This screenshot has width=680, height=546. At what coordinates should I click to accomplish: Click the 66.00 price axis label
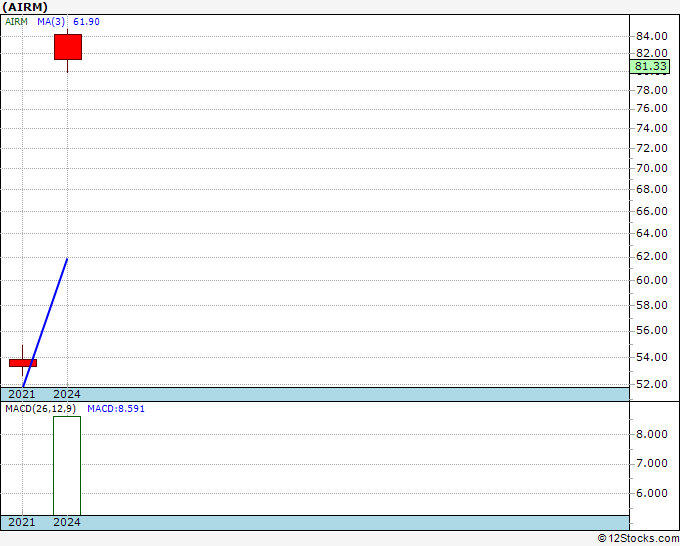coord(651,211)
